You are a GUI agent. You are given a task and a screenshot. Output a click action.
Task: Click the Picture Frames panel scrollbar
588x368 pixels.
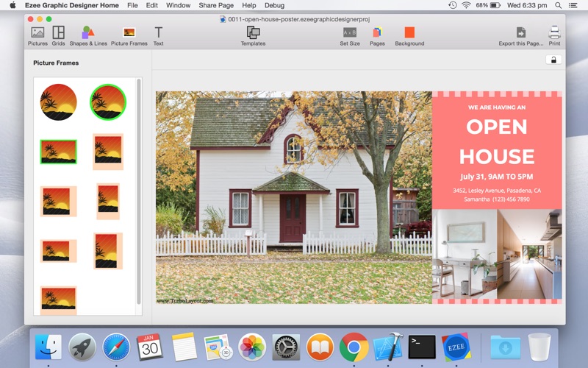139,191
